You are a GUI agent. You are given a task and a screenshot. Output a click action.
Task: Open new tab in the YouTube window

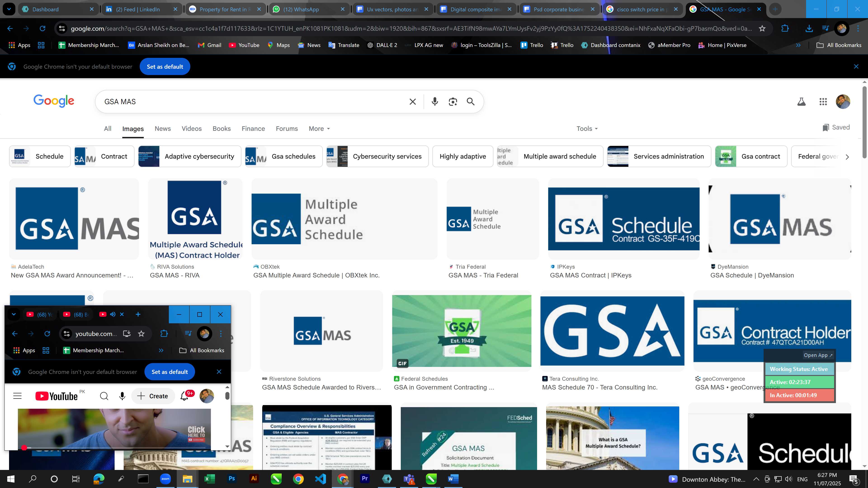pyautogui.click(x=138, y=314)
